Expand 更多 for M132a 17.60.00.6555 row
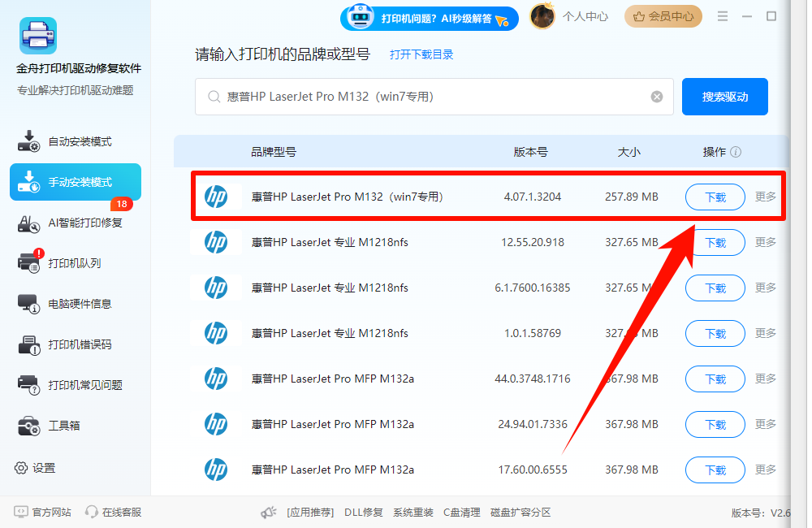Screen dimensions: 812x528 (x=766, y=470)
